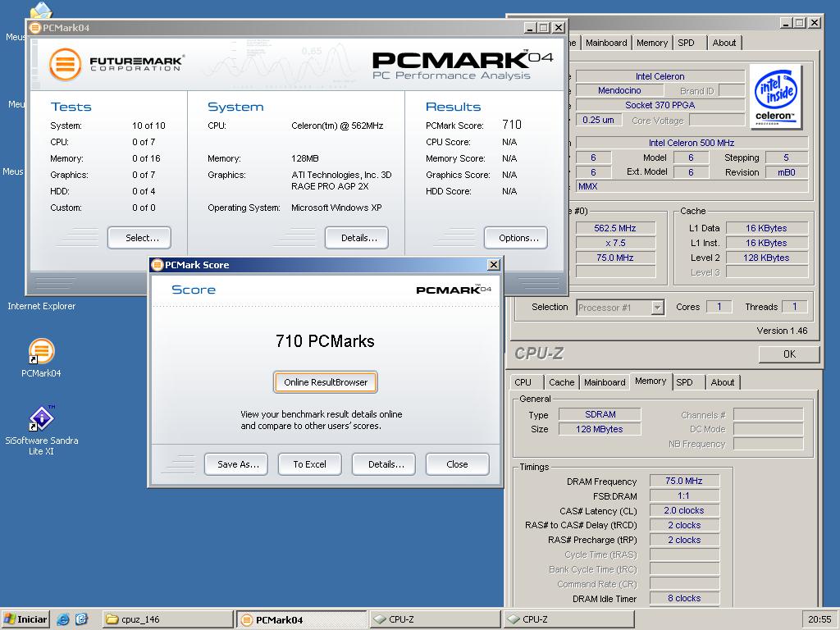Click the 0.25 um technology field

pos(598,120)
